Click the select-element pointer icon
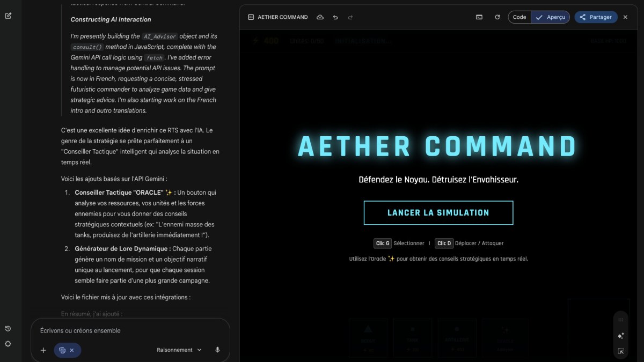 click(621, 351)
